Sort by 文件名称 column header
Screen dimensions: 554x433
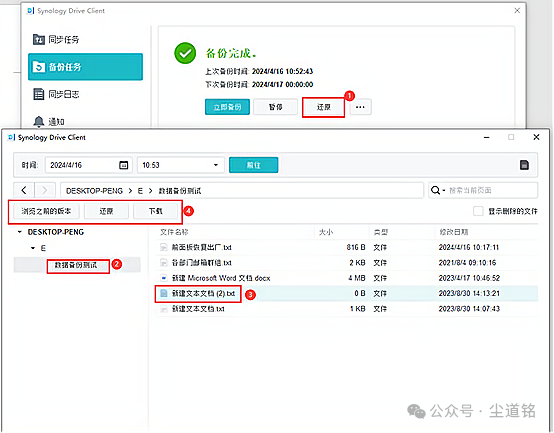click(x=174, y=232)
